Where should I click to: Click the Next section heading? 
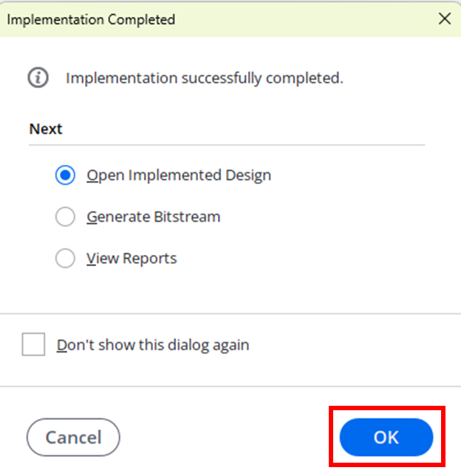[46, 129]
